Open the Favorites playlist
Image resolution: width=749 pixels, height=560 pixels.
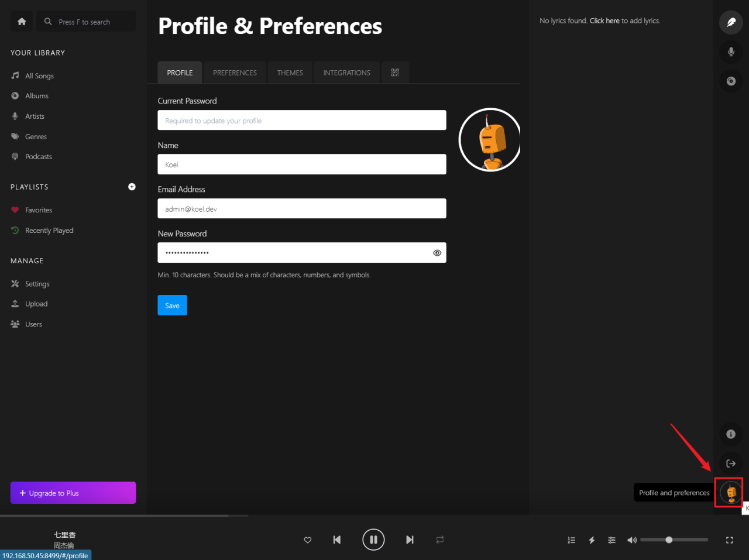tap(39, 210)
